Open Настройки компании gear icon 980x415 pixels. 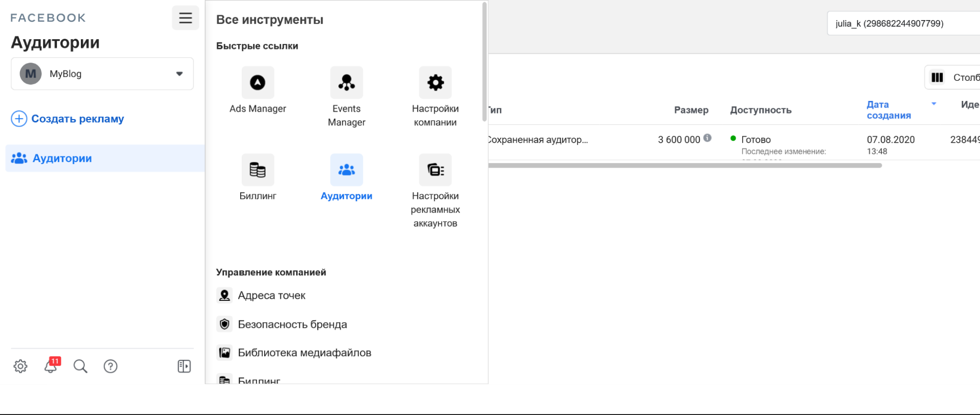tap(435, 82)
